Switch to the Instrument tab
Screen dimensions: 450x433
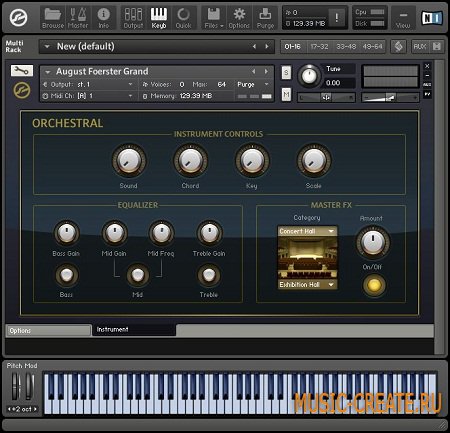[x=134, y=330]
